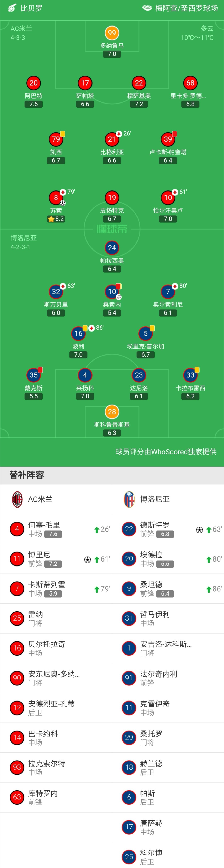Tap 苏索's star rating 8.2
The image size is (224, 868).
[56, 219]
